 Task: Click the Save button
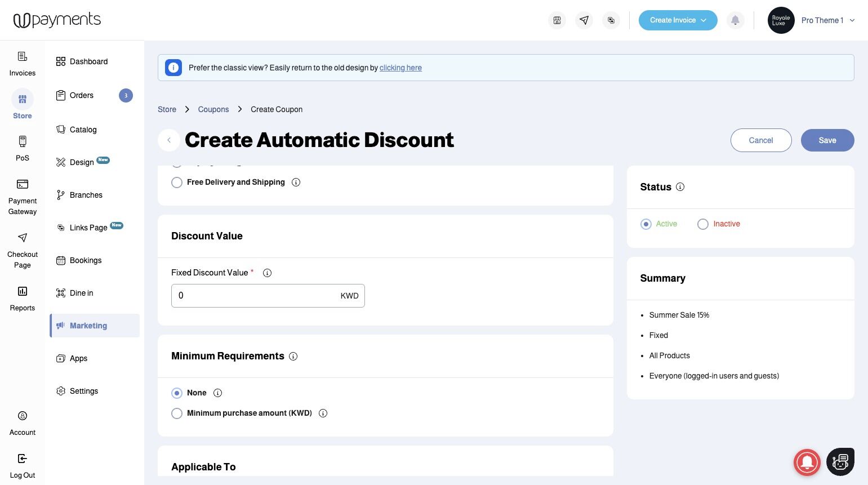coord(827,140)
